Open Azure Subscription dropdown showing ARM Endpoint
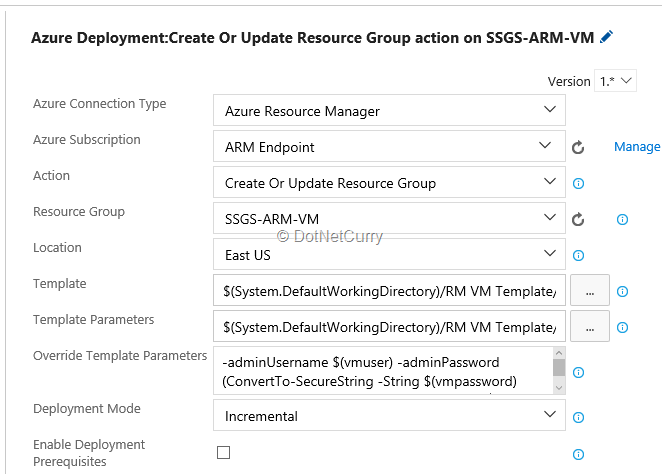 pos(389,146)
